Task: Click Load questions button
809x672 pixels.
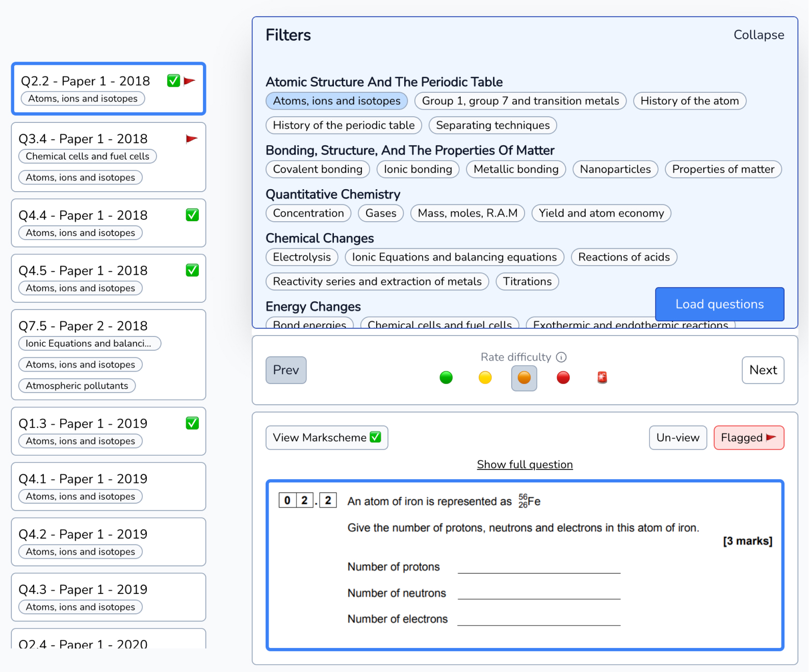Action: (719, 304)
